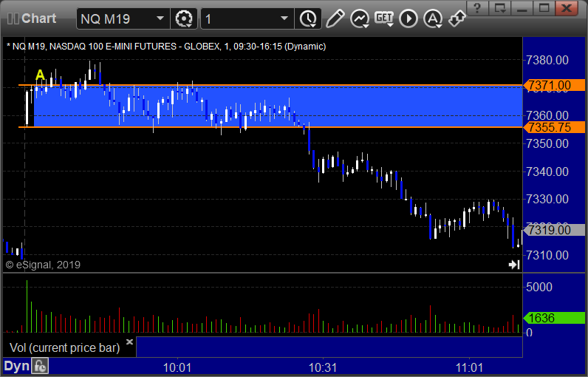
Task: Select the lower orange 7355.75 price marker
Action: coord(554,127)
